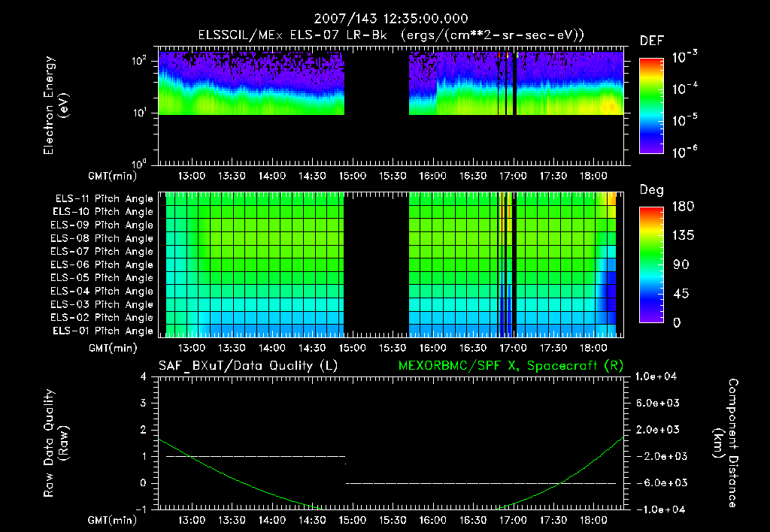The height and width of the screenshot is (532, 770).
Task: Click the 180 tick on the Deg scale
Action: [x=683, y=207]
